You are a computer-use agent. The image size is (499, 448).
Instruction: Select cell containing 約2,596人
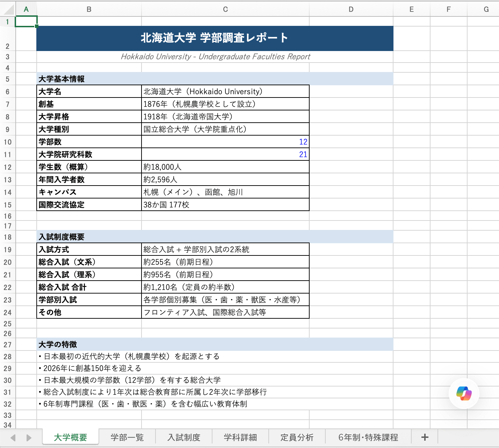(x=225, y=180)
